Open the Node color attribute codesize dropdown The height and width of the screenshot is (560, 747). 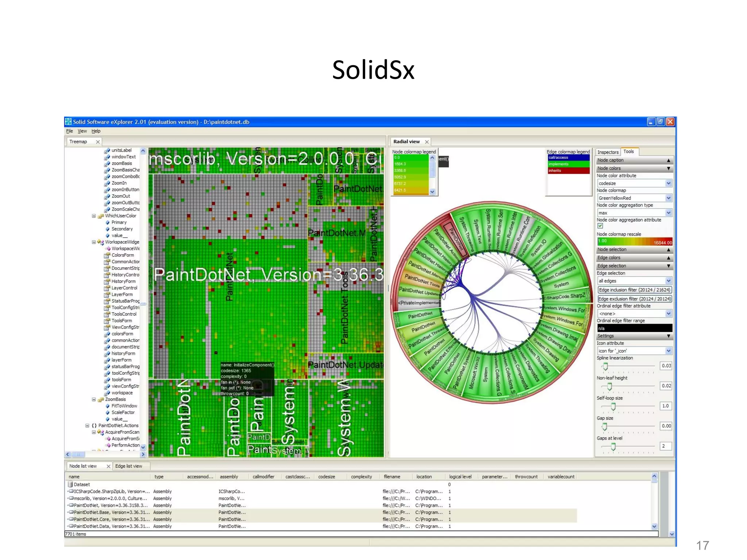[669, 183]
